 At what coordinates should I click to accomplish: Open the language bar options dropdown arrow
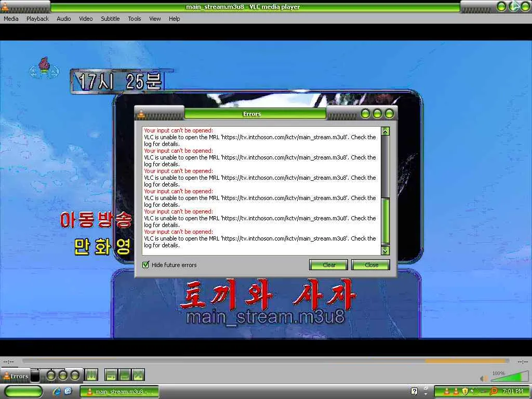[426, 394]
